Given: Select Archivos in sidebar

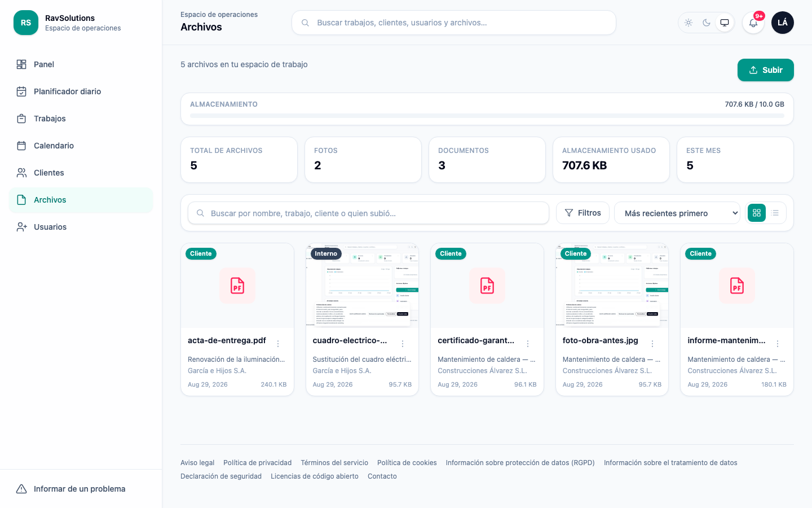Looking at the screenshot, I should click(x=81, y=200).
